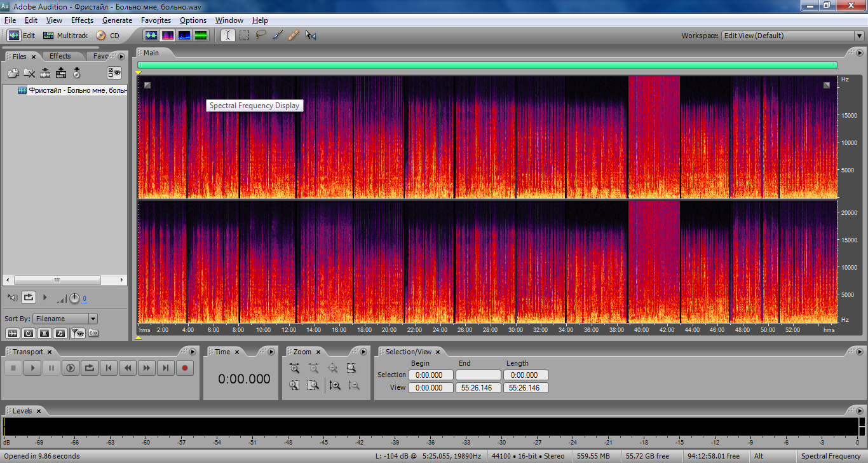Click Zoom Out Horizontally icon
This screenshot has width=868, height=463.
tap(313, 368)
